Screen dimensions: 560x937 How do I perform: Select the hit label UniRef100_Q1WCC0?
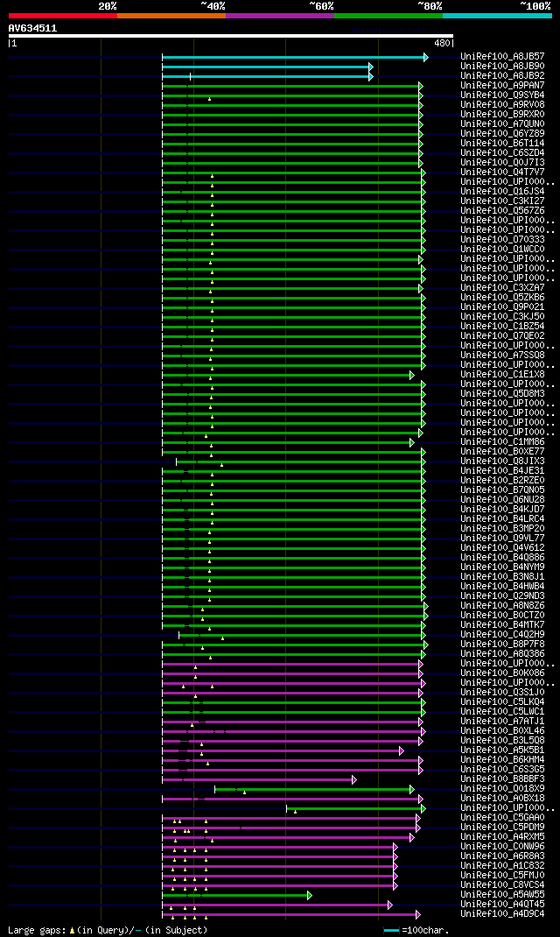click(x=502, y=250)
